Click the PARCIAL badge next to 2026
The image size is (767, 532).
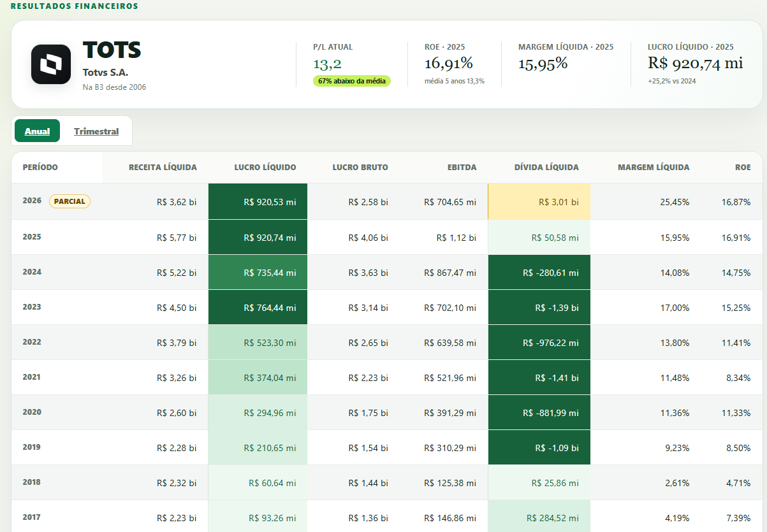[69, 201]
